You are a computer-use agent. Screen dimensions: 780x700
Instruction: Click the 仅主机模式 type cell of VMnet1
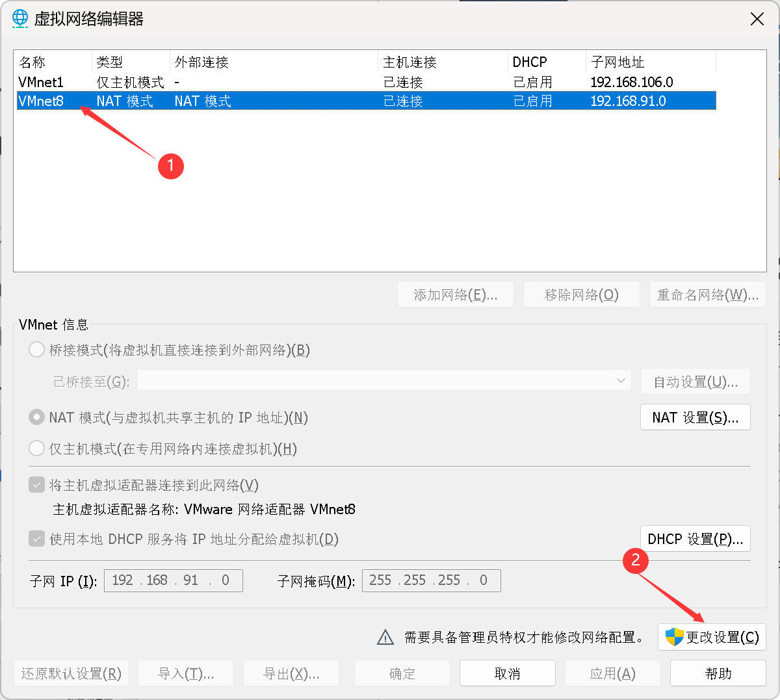pyautogui.click(x=131, y=83)
